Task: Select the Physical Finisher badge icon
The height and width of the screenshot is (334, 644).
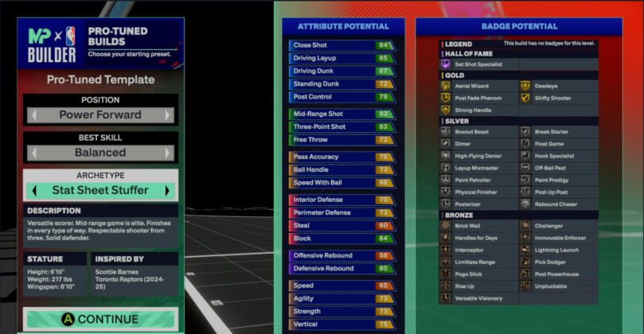Action: click(446, 192)
